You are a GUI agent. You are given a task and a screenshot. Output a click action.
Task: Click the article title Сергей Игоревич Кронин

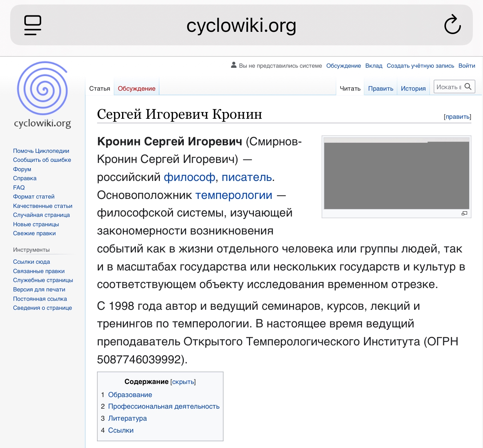pos(179,114)
